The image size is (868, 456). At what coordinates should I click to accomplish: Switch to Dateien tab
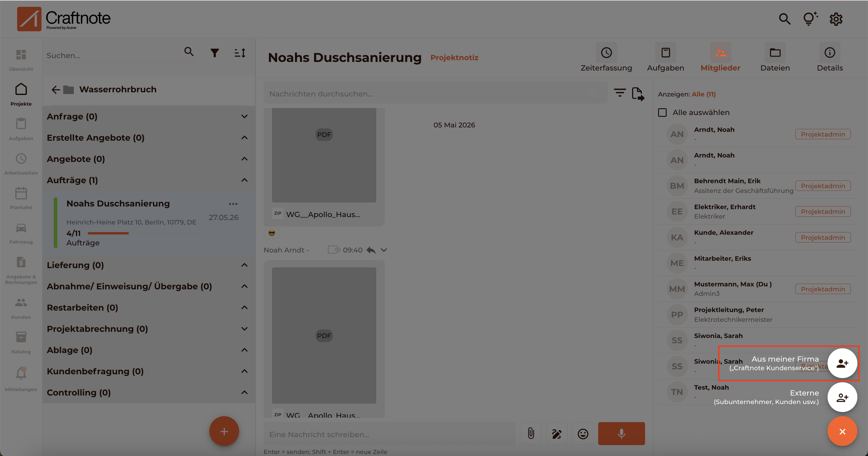[x=775, y=57]
